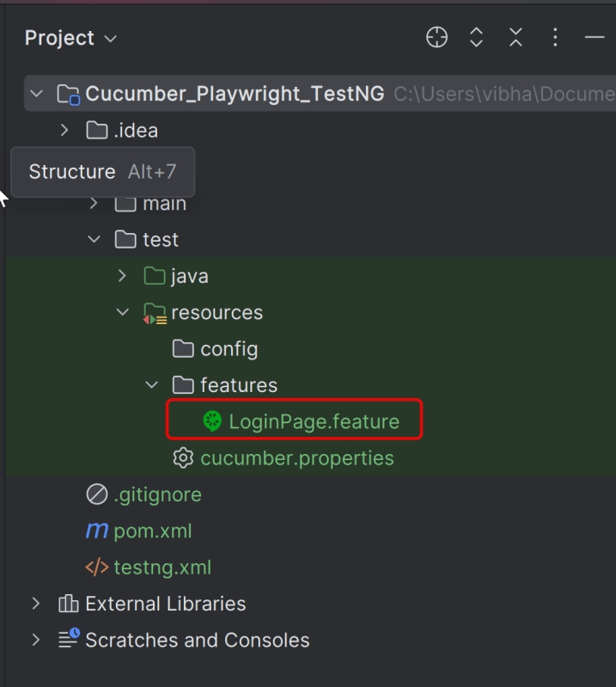Expand External Libraries node

[36, 604]
